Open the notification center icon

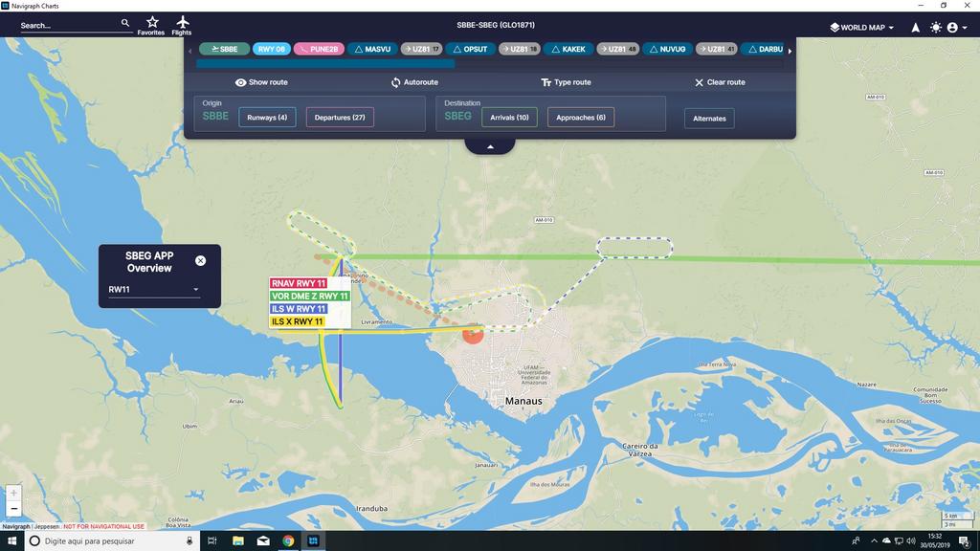pyautogui.click(x=965, y=541)
